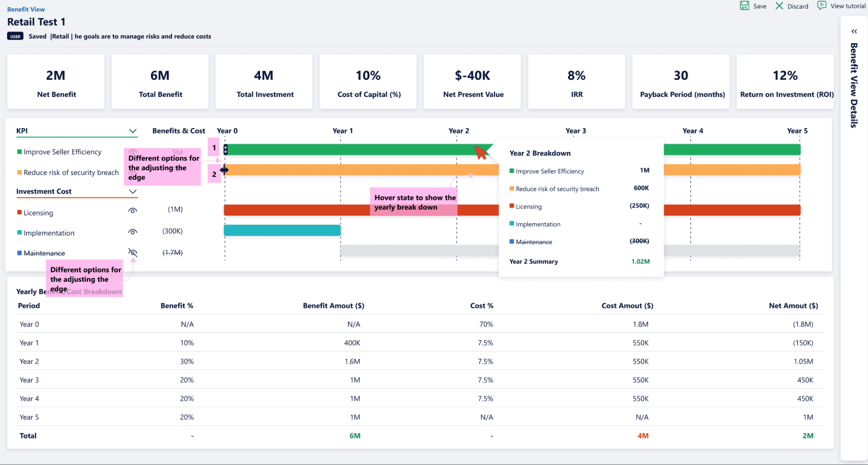Click the red Licensing color square
The width and height of the screenshot is (868, 465).
(19, 212)
